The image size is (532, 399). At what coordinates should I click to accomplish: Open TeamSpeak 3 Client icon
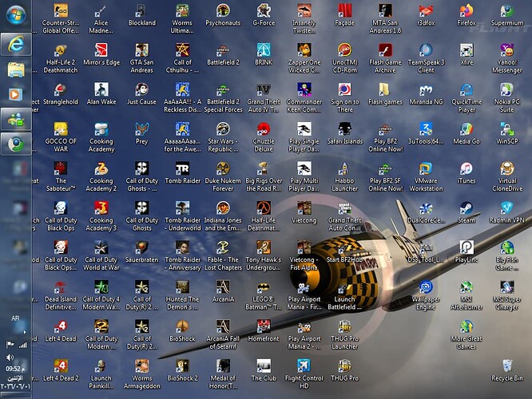[426, 58]
